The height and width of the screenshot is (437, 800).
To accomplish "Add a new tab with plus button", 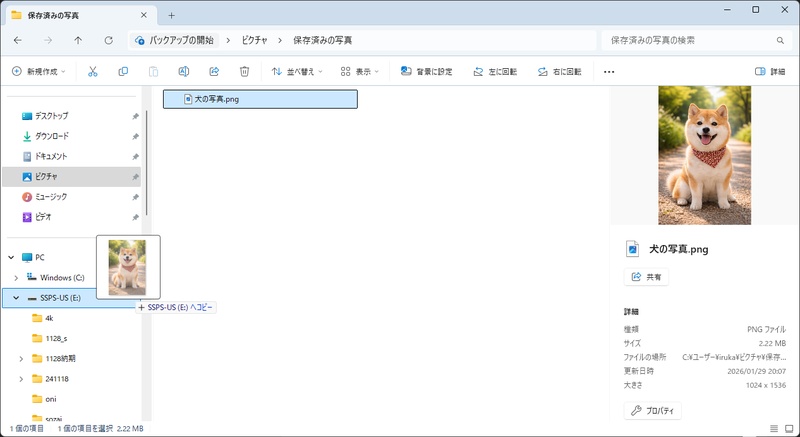I will click(171, 15).
